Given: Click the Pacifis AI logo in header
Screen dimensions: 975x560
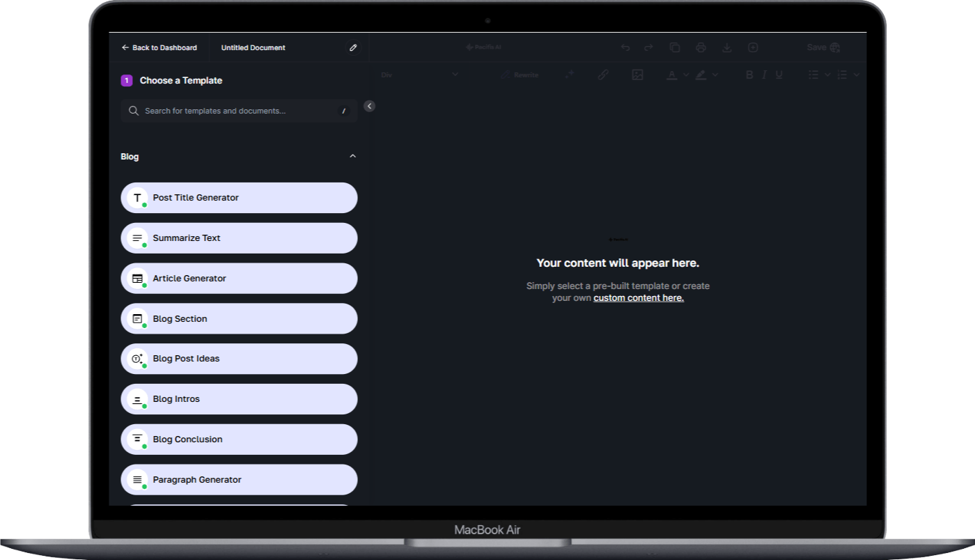Looking at the screenshot, I should click(x=483, y=47).
